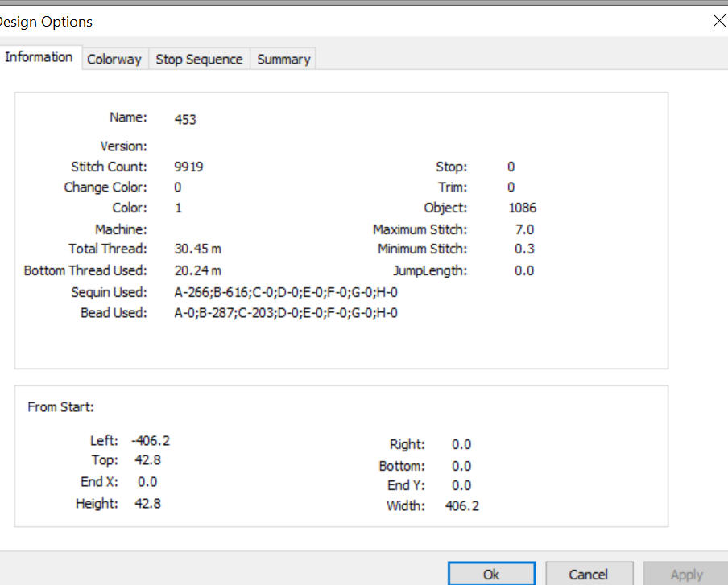The height and width of the screenshot is (585, 728).
Task: Open the Colorway tab
Action: click(x=114, y=60)
